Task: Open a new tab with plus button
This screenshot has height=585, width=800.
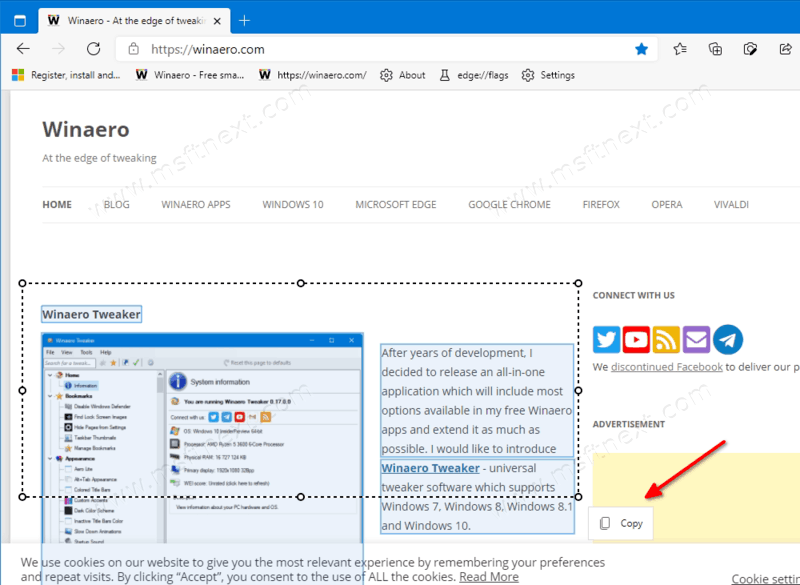Action: (x=245, y=20)
